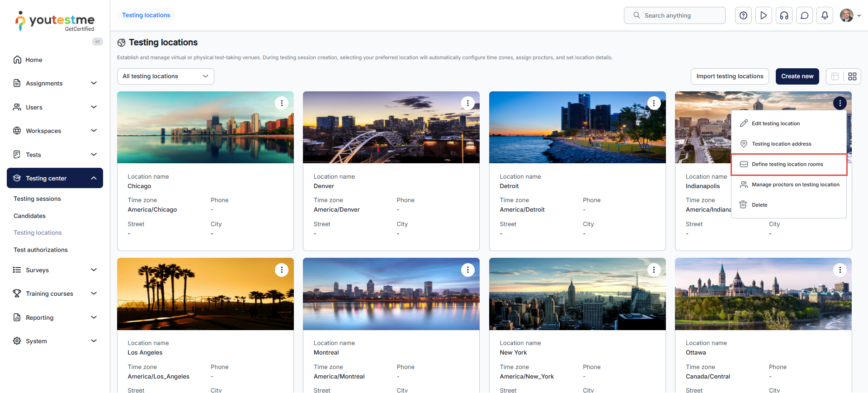The width and height of the screenshot is (868, 393).
Task: Collapse sidebar with double-arrow icon
Action: tap(97, 42)
